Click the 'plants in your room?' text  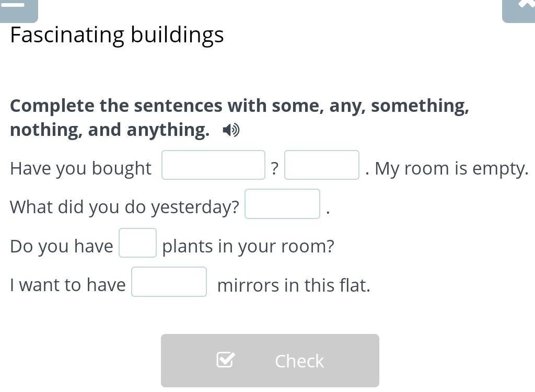[x=248, y=246]
